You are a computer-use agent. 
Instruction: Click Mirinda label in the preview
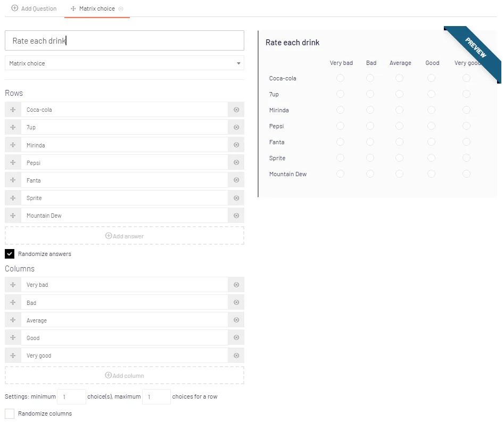pos(279,110)
